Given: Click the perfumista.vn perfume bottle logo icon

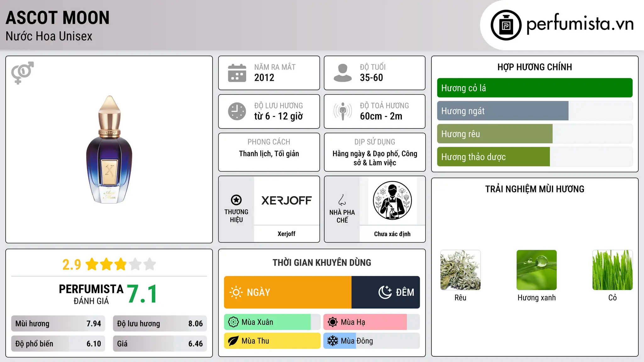Looking at the screenshot, I should coord(506,25).
